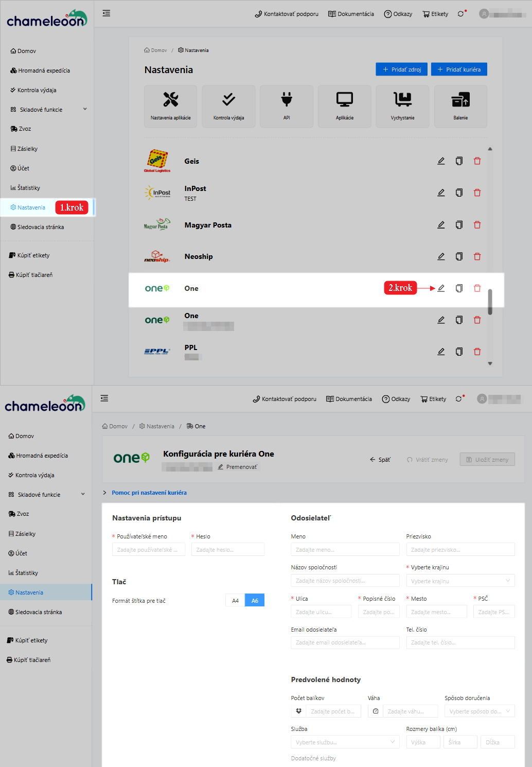The image size is (532, 767).
Task: Open the API settings tile
Action: [x=287, y=106]
